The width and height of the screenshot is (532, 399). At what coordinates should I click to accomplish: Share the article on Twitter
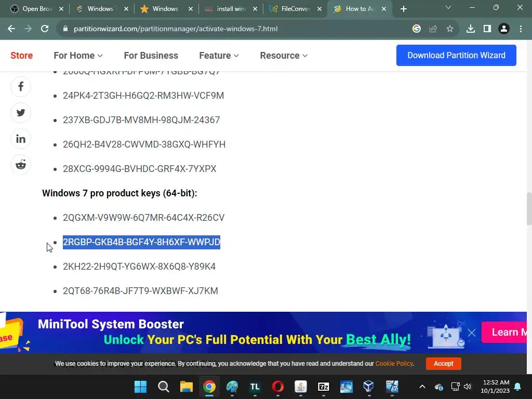coord(21,113)
